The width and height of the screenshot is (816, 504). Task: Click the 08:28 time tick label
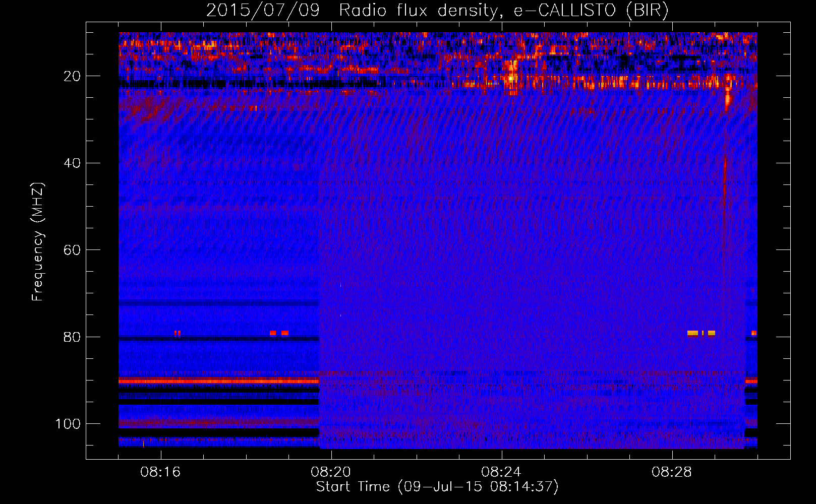click(x=672, y=472)
